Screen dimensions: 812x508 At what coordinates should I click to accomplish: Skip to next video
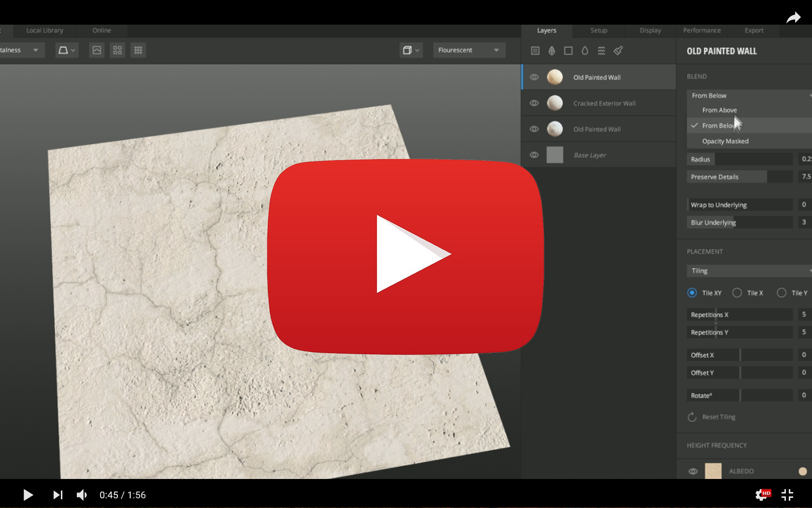tap(58, 495)
